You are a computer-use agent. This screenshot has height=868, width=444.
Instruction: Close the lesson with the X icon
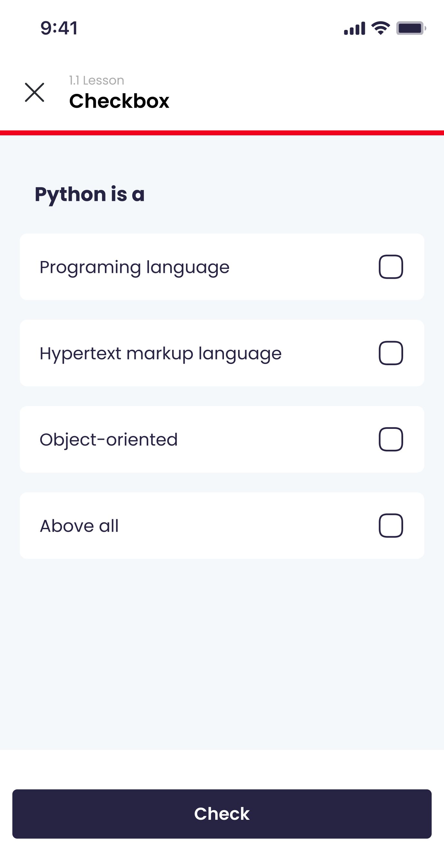[34, 92]
